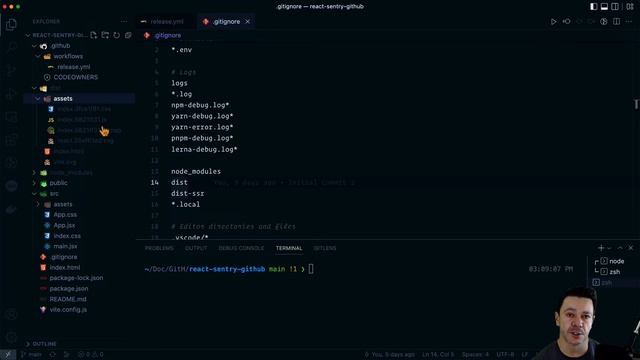The image size is (640, 360).
Task: Open release.yml in explorer tree
Action: click(x=73, y=67)
